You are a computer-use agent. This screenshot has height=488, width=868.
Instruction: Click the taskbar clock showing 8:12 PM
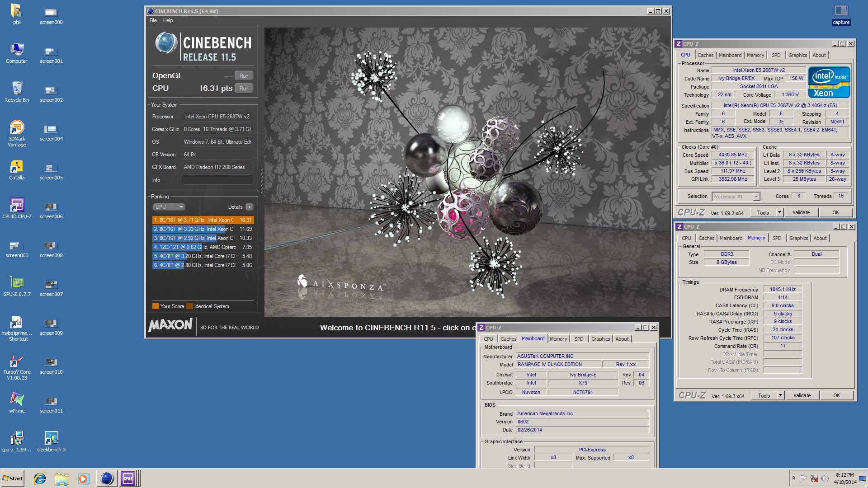(844, 479)
